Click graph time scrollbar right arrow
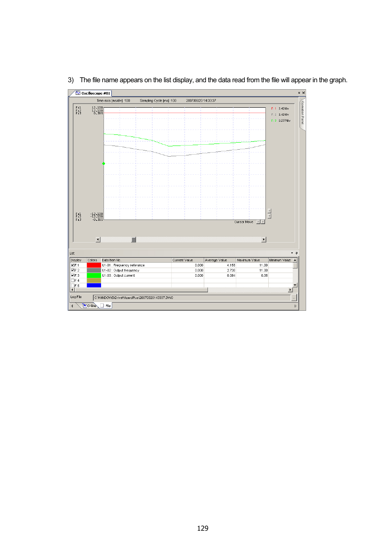 coord(264,240)
